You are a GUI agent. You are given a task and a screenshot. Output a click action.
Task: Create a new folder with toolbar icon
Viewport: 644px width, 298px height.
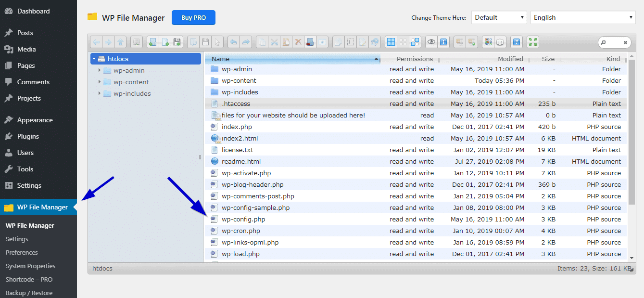[x=153, y=42]
